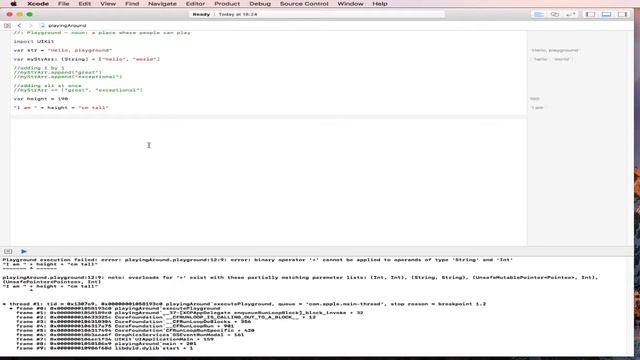Run the playground with the play button
This screenshot has height=360, width=640.
pos(24,251)
